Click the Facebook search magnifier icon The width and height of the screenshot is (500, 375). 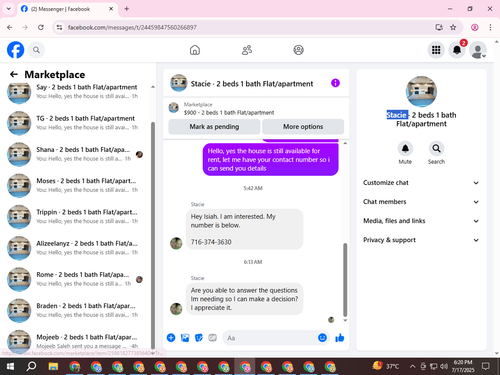pos(36,50)
